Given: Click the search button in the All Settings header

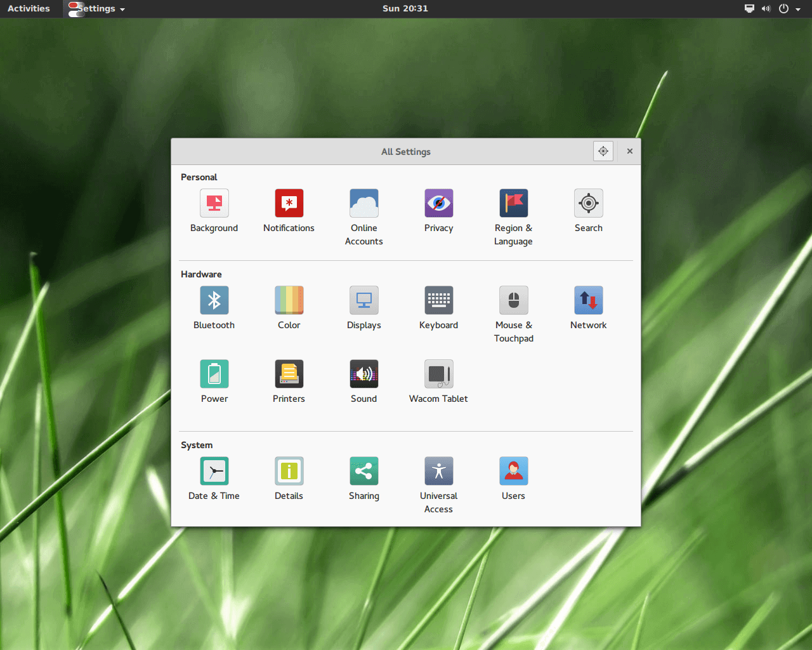Looking at the screenshot, I should pyautogui.click(x=603, y=151).
